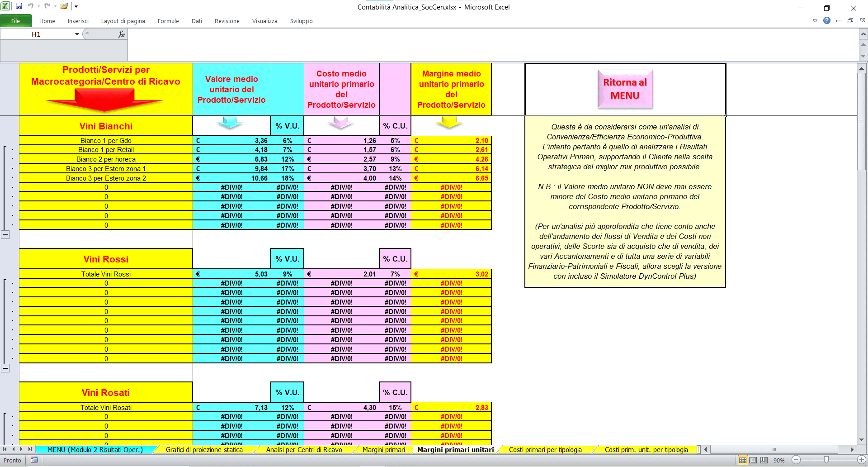Image resolution: width=868 pixels, height=467 pixels.
Task: Click the Save icon in quick access toolbar
Action: [19, 6]
